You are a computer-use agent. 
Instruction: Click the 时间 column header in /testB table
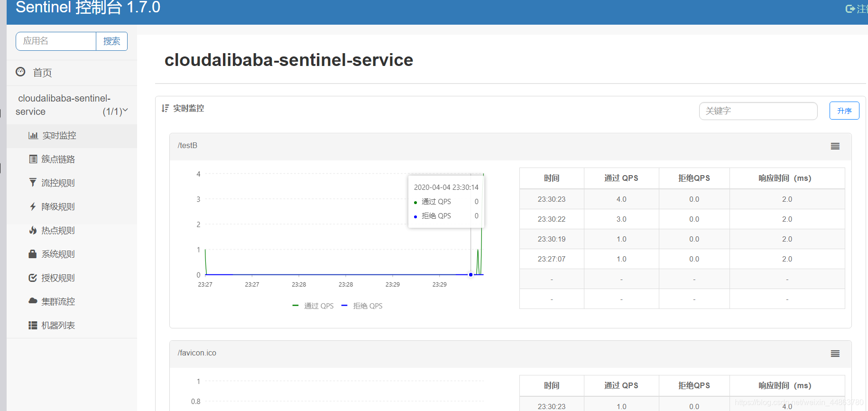(x=552, y=178)
